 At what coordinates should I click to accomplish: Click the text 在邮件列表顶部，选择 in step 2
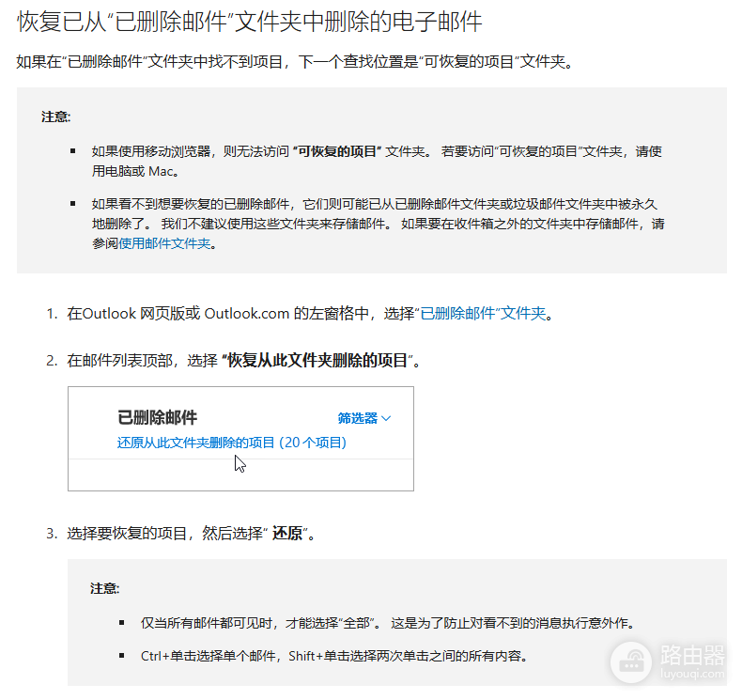point(142,361)
